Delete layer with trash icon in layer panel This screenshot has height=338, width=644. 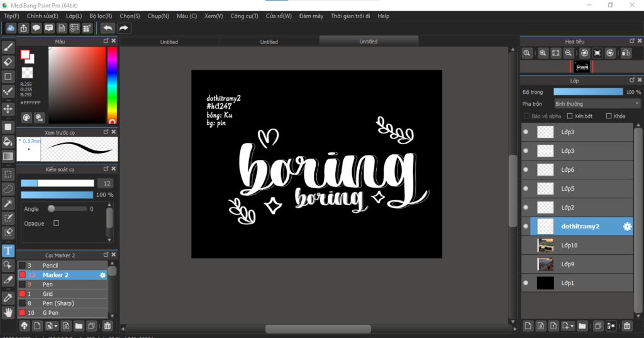(627, 326)
